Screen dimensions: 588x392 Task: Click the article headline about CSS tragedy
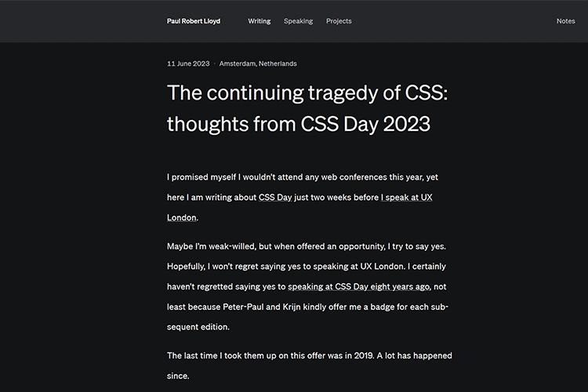pyautogui.click(x=307, y=108)
